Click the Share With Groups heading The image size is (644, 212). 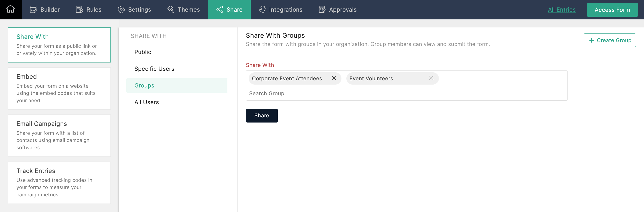click(275, 35)
